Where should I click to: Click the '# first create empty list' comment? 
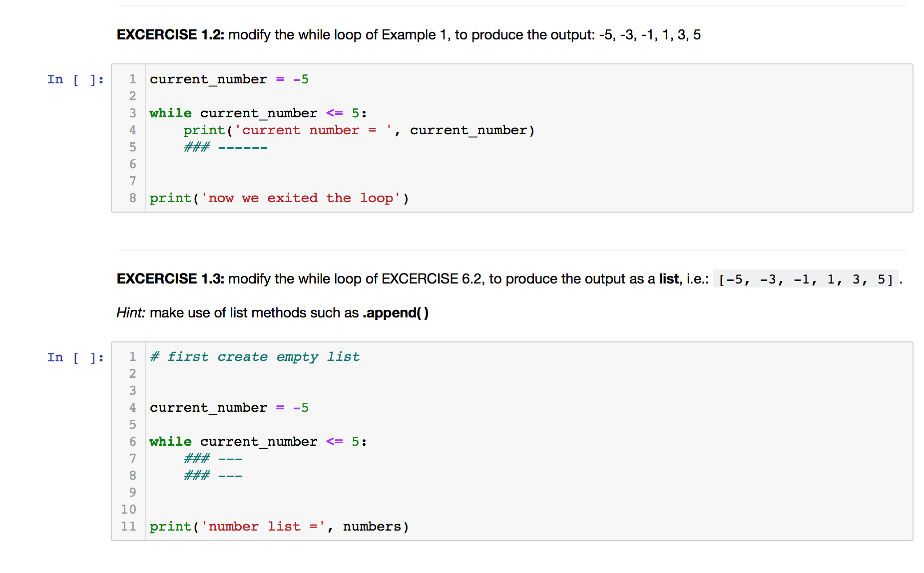tap(254, 356)
